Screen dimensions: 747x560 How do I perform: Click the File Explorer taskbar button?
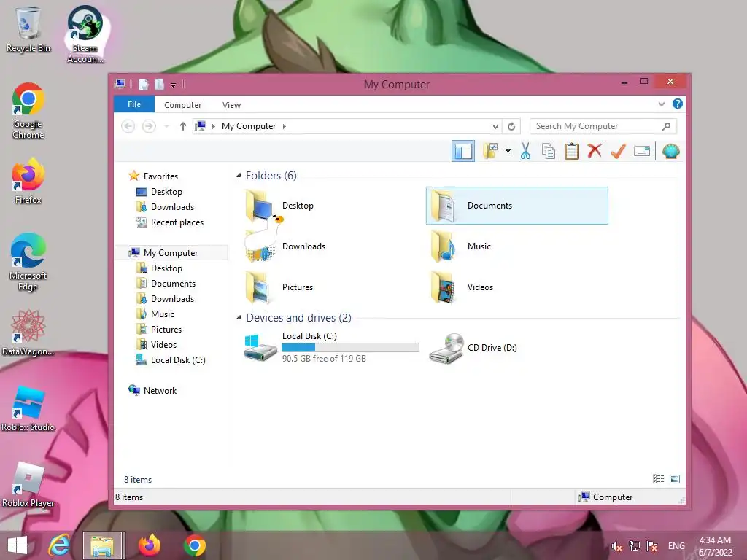click(x=103, y=545)
